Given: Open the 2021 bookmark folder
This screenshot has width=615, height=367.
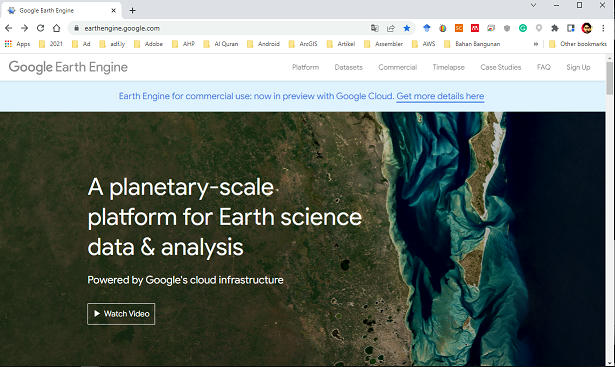Looking at the screenshot, I should (x=51, y=44).
